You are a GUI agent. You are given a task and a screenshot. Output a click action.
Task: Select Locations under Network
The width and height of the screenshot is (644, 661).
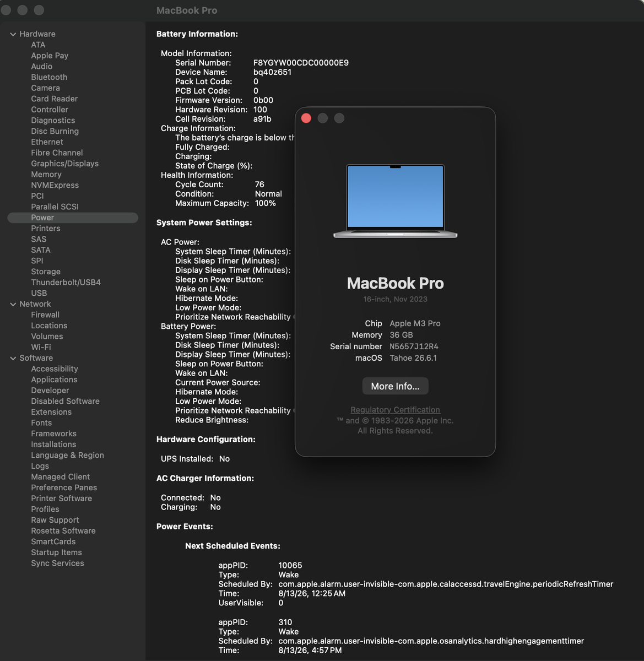coord(49,326)
